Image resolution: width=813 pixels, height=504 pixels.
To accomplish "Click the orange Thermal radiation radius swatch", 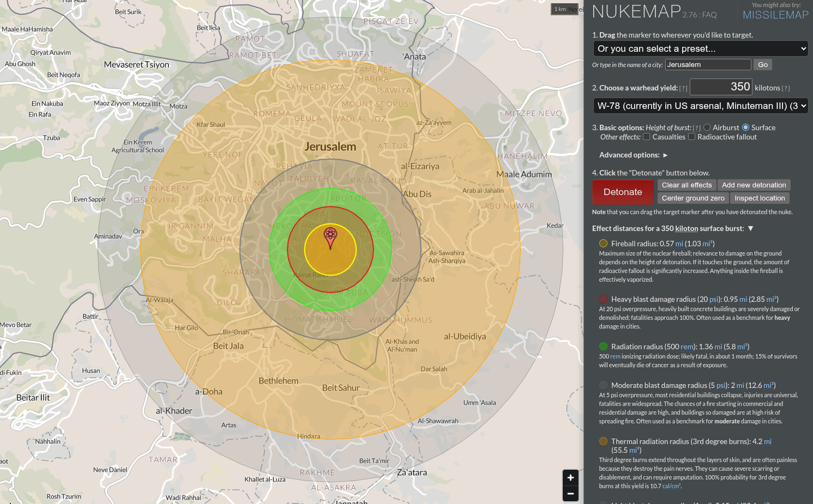I will tap(604, 441).
